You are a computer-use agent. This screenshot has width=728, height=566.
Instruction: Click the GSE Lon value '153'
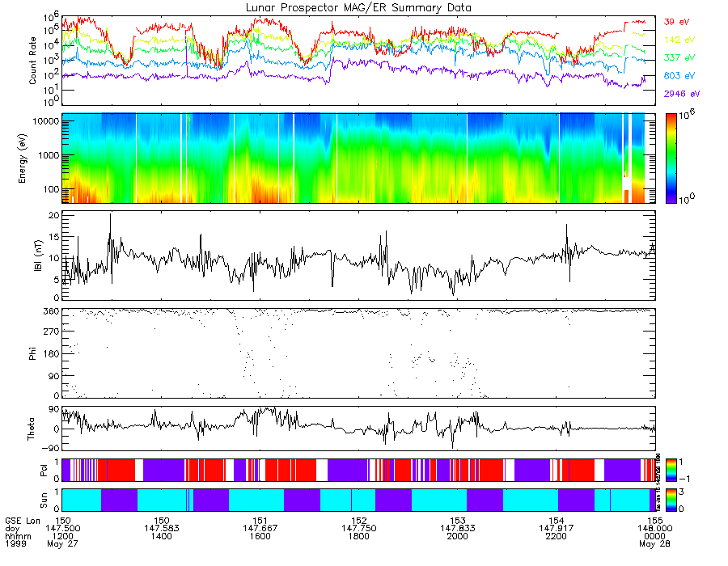[x=457, y=521]
